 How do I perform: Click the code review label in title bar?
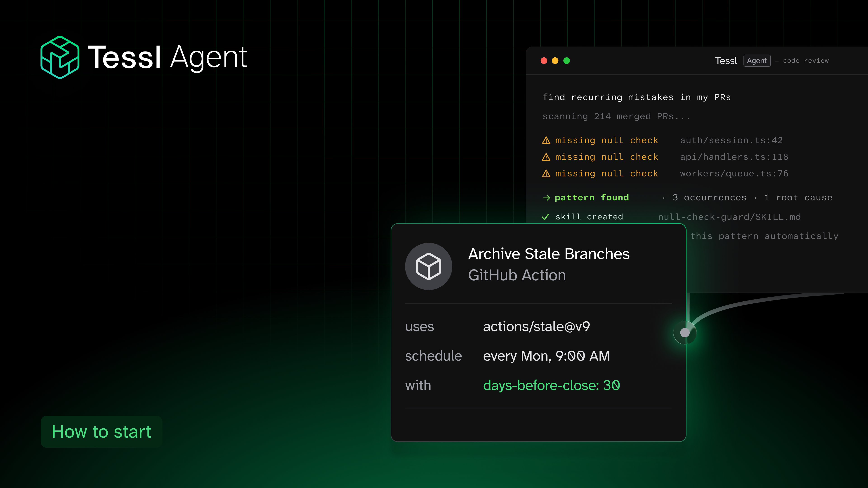[x=806, y=61]
